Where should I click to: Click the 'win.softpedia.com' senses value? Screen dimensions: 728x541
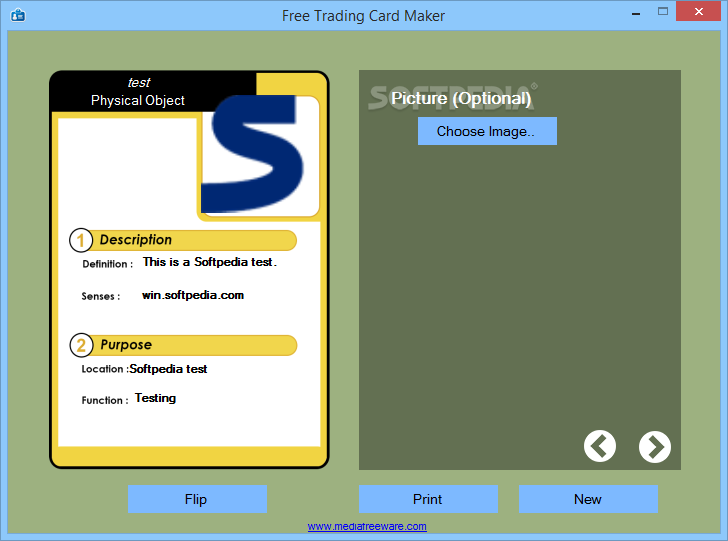[193, 295]
